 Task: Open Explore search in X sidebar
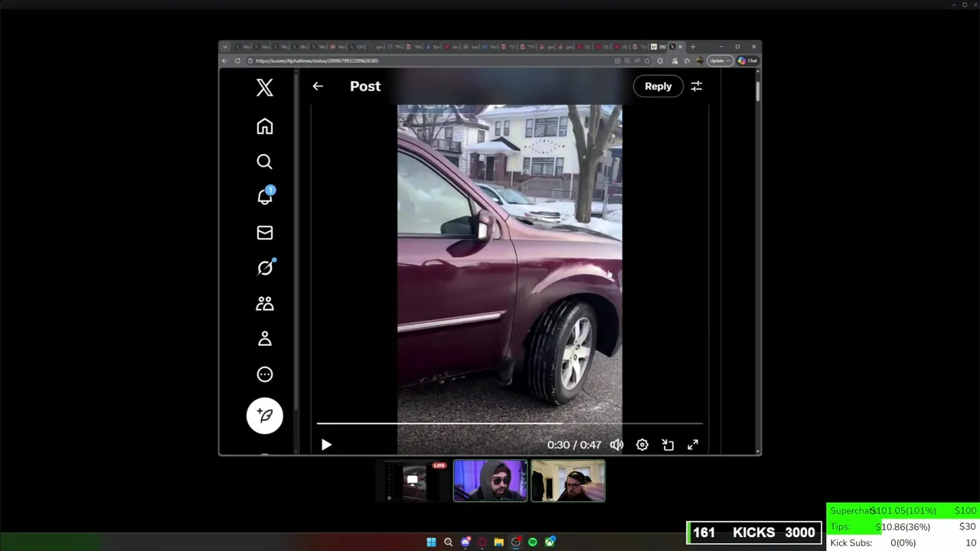coord(265,161)
